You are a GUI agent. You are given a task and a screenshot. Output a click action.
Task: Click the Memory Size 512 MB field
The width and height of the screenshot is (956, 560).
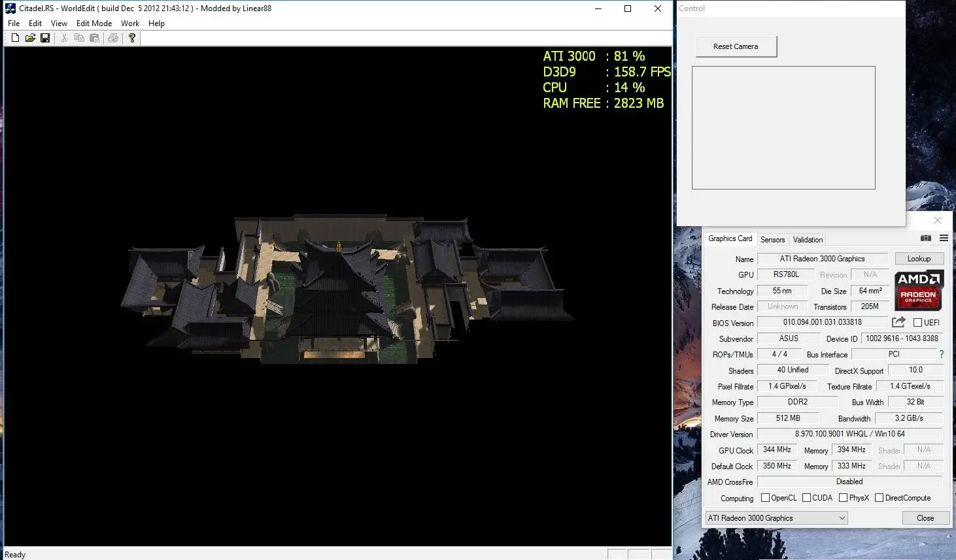tap(788, 418)
